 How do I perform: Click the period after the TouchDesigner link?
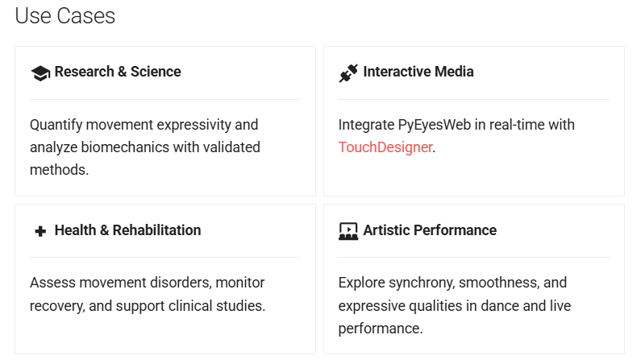[435, 148]
